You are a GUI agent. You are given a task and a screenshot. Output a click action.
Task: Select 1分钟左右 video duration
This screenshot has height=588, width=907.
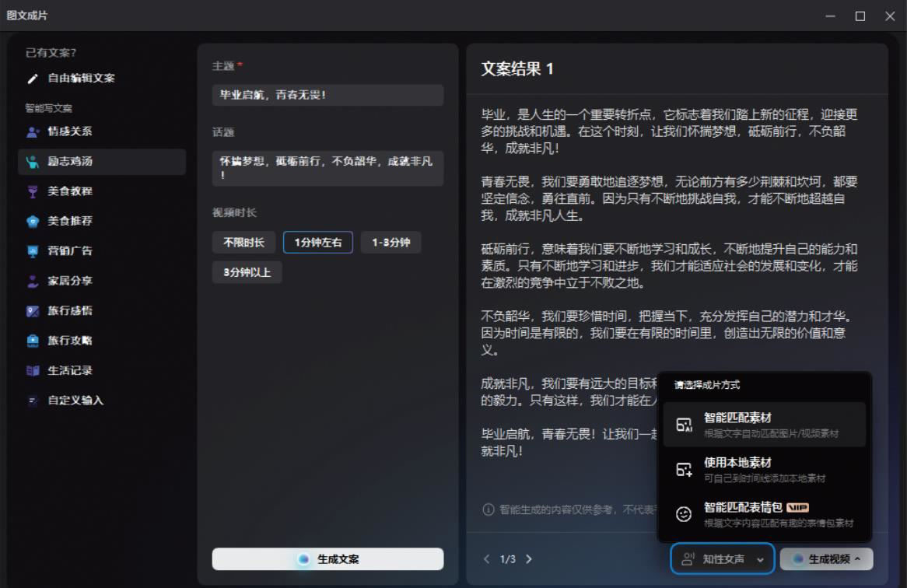point(318,242)
